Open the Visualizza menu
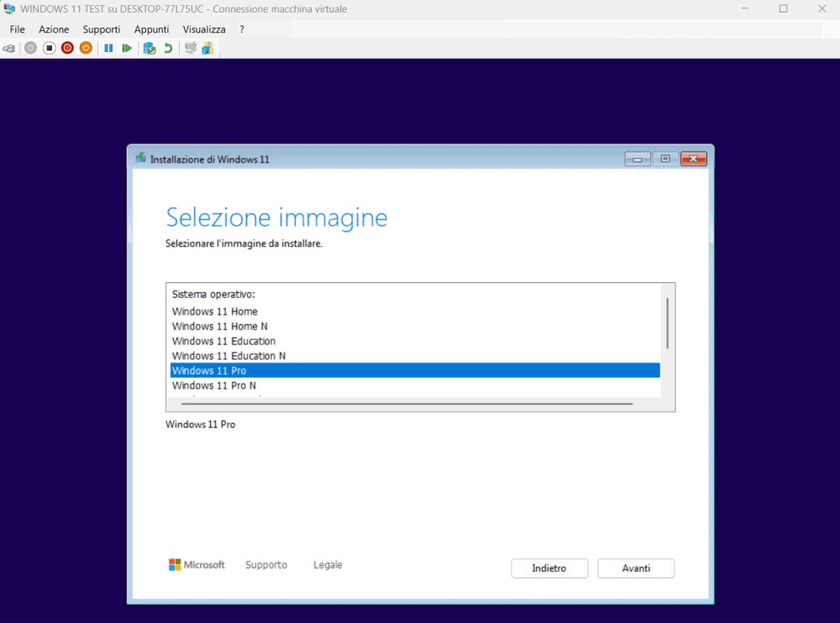 [204, 29]
